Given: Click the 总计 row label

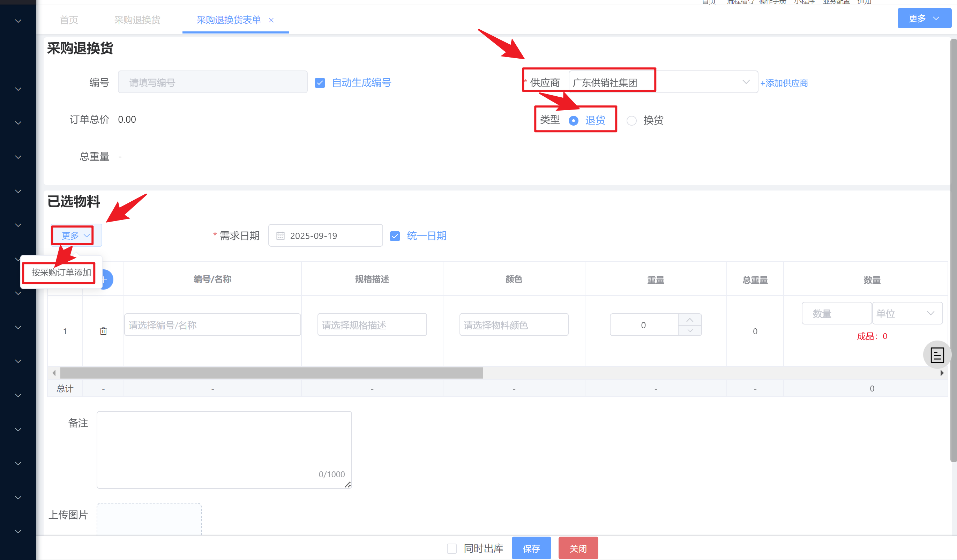Looking at the screenshot, I should click(x=65, y=388).
